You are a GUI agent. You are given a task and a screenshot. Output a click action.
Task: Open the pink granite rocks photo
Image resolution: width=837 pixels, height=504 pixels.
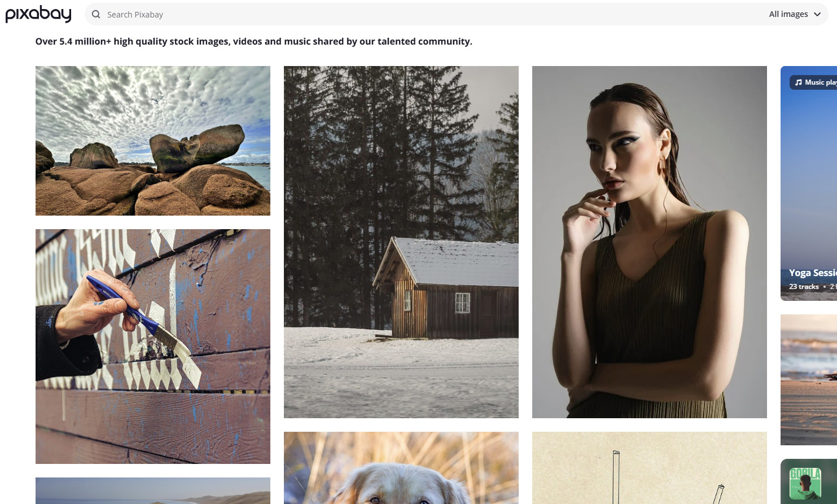point(153,141)
